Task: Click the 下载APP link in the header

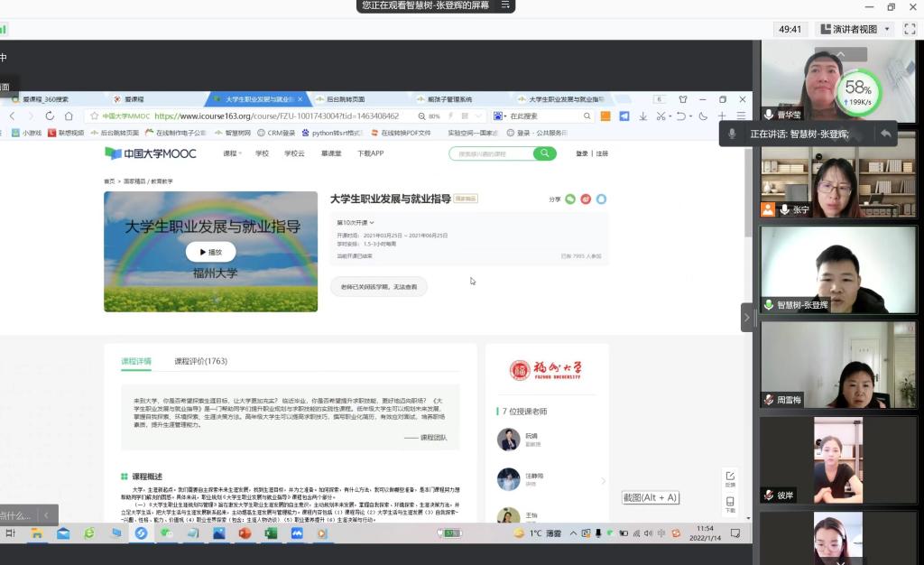Action: click(370, 153)
